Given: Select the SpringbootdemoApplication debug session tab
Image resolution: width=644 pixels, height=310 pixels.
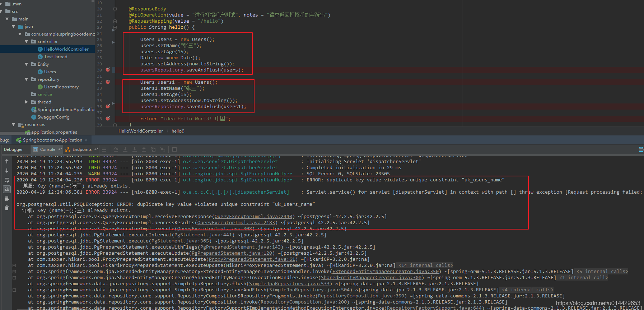Looking at the screenshot, I should click(x=52, y=140).
